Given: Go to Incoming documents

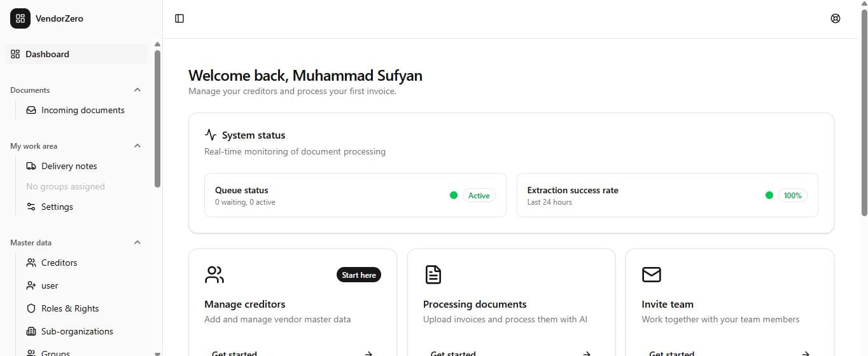Looking at the screenshot, I should click(x=83, y=110).
